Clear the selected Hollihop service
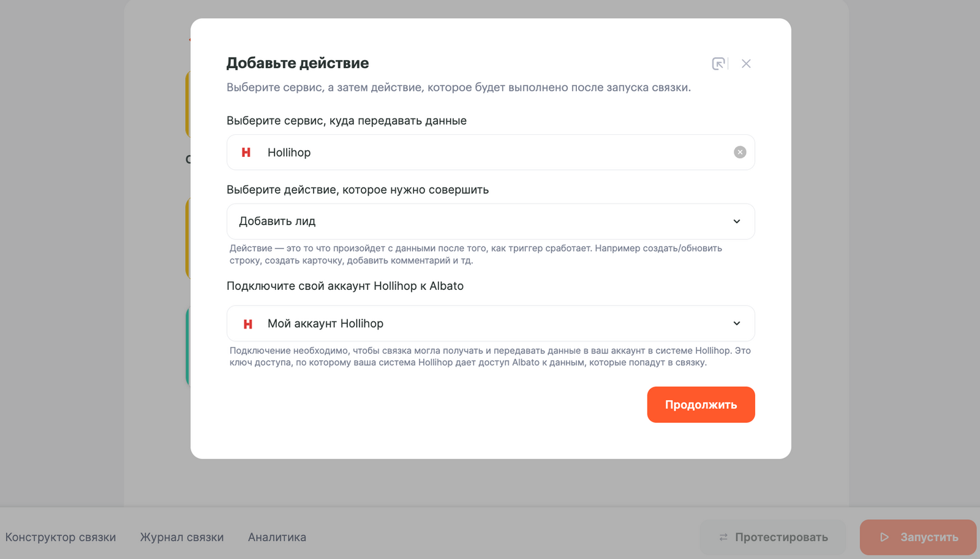The height and width of the screenshot is (559, 980). point(740,153)
